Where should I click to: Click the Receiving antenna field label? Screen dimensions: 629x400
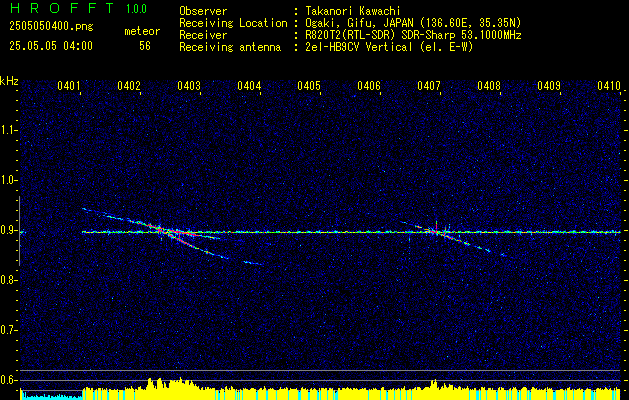click(230, 47)
